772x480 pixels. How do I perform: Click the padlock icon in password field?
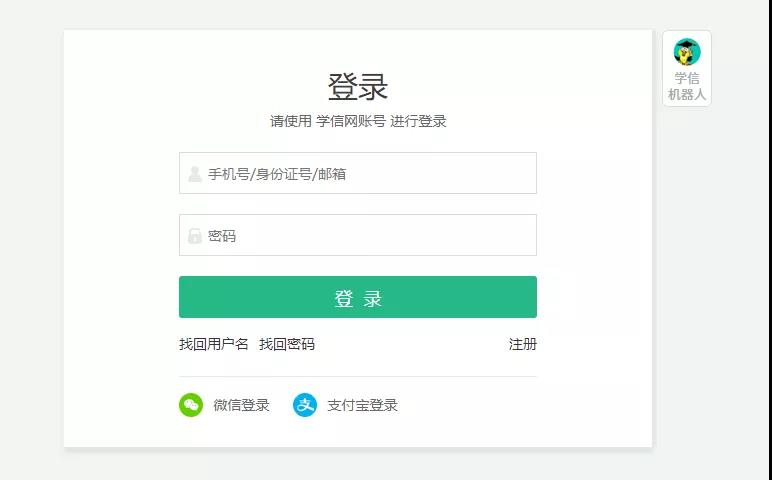pyautogui.click(x=195, y=236)
